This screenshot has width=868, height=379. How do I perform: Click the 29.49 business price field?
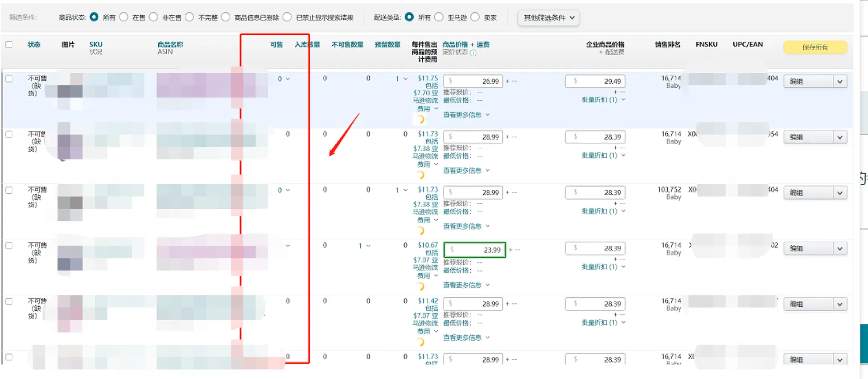[595, 81]
